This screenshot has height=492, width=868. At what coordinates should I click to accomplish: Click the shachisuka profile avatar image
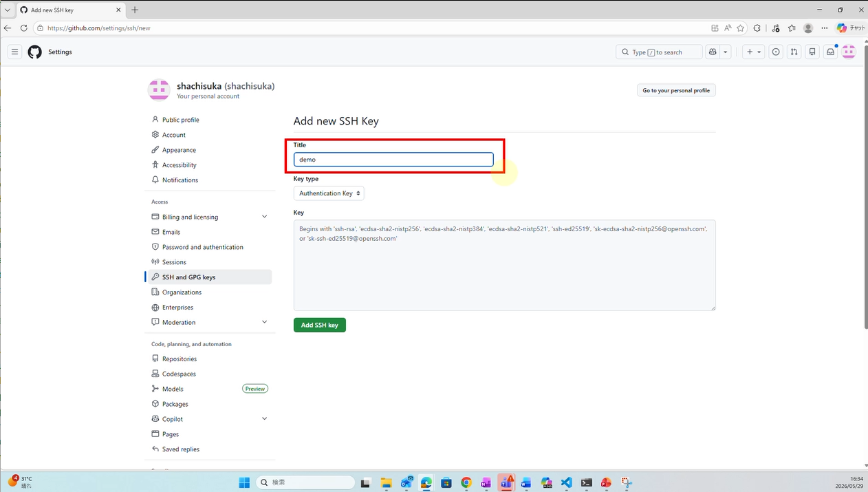point(159,89)
